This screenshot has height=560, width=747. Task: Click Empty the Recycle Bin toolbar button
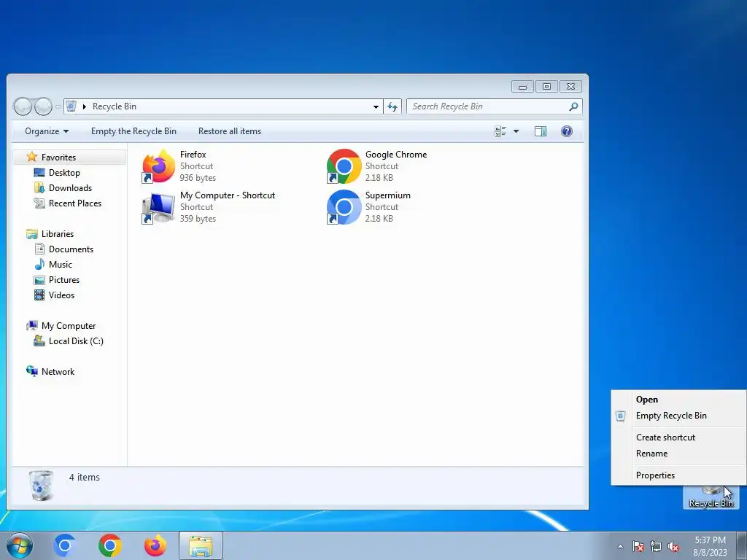pos(134,131)
